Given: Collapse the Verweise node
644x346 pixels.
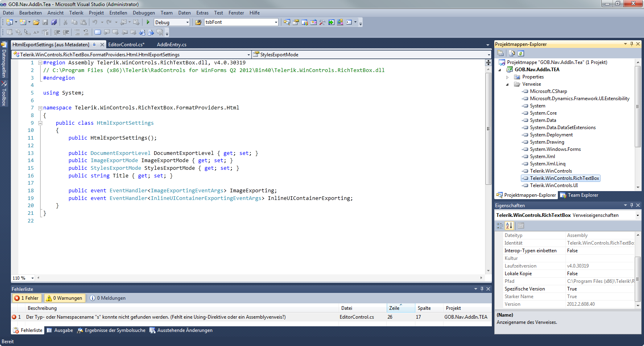Looking at the screenshot, I should [508, 84].
